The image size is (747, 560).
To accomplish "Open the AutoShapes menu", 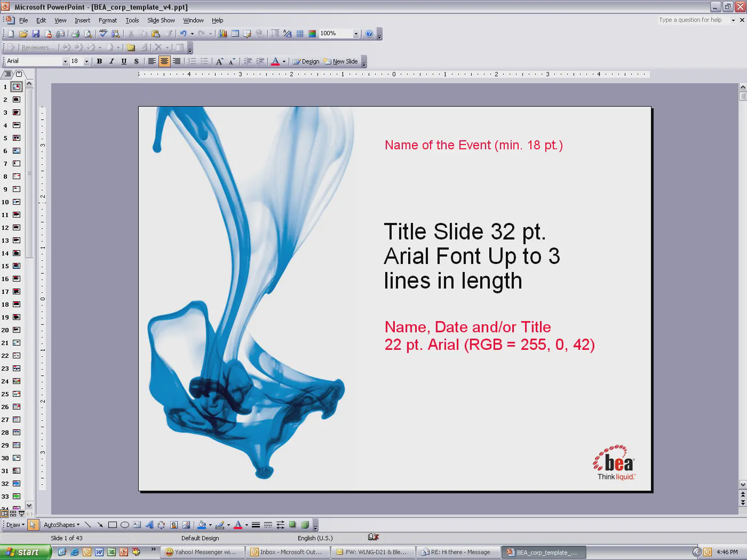I will pyautogui.click(x=61, y=525).
